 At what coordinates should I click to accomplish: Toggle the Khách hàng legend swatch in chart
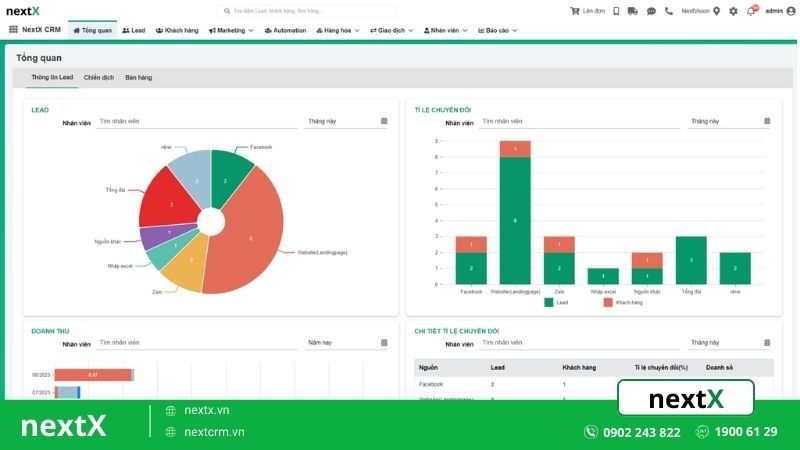(x=608, y=301)
